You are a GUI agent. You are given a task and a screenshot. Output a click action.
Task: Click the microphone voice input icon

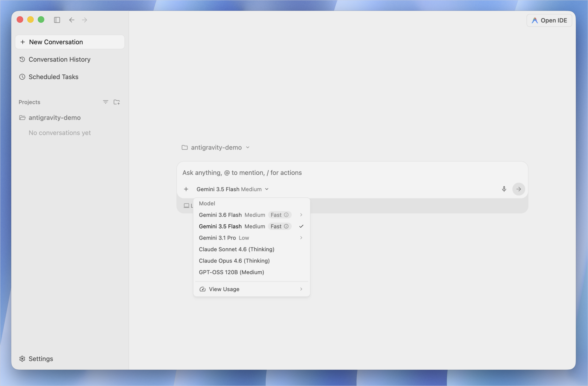point(504,189)
